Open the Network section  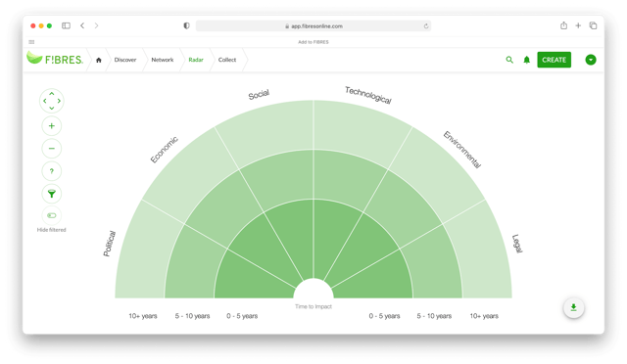(x=163, y=60)
